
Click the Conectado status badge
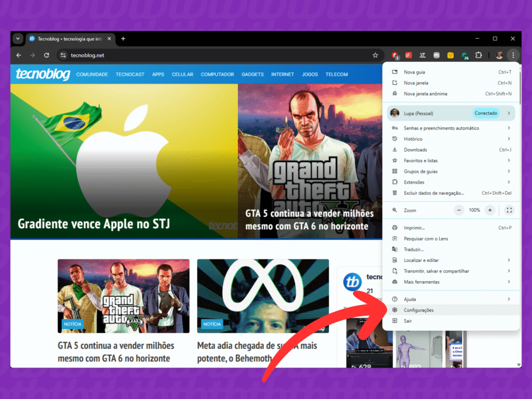pos(486,113)
